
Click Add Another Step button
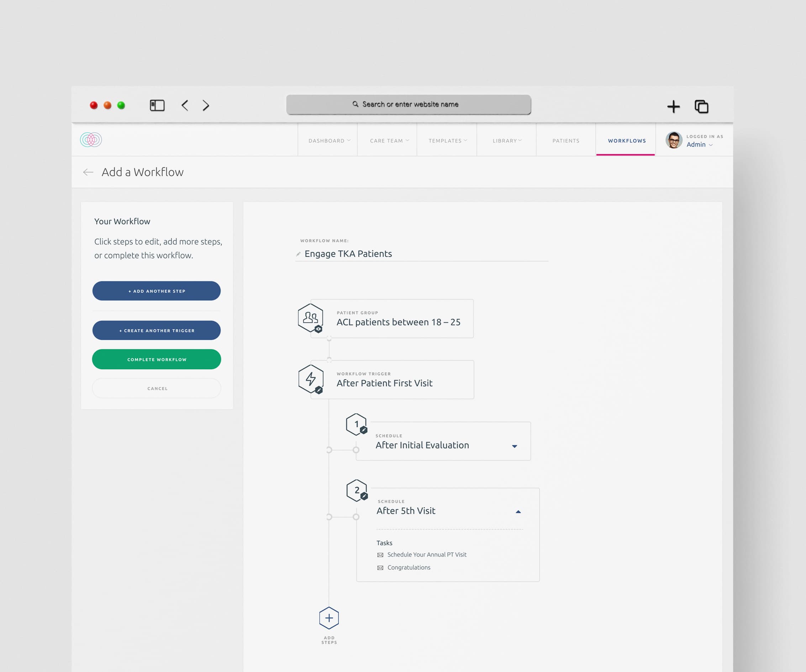(x=157, y=291)
